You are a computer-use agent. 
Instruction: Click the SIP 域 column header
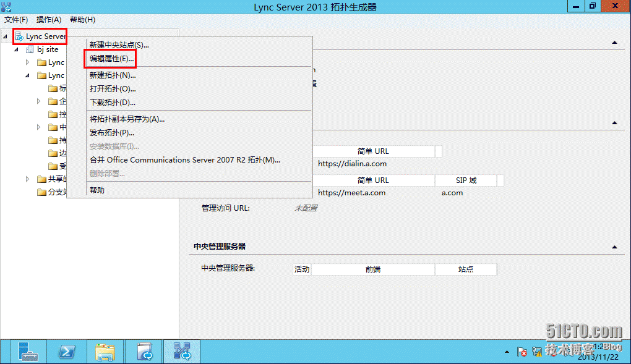(466, 180)
